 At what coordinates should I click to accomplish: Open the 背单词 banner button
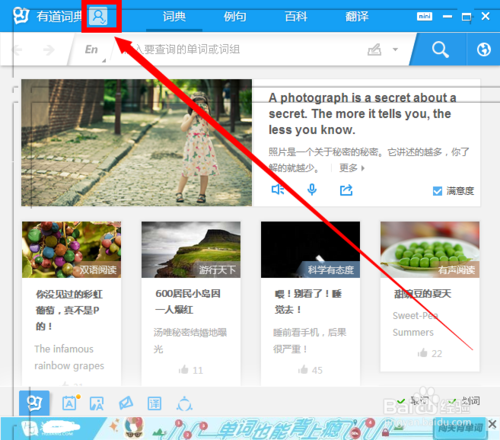point(460,428)
